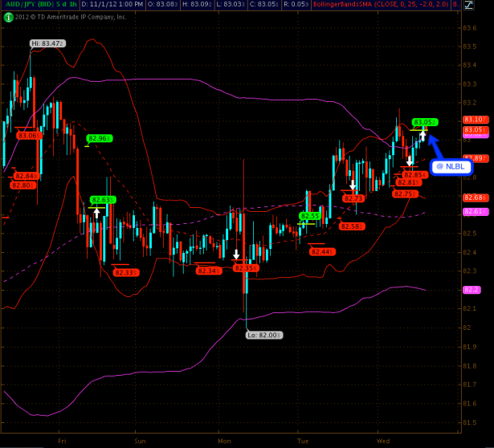The image size is (494, 448).
Task: Click the white down arrow above 82.85 label
Action: (x=409, y=163)
